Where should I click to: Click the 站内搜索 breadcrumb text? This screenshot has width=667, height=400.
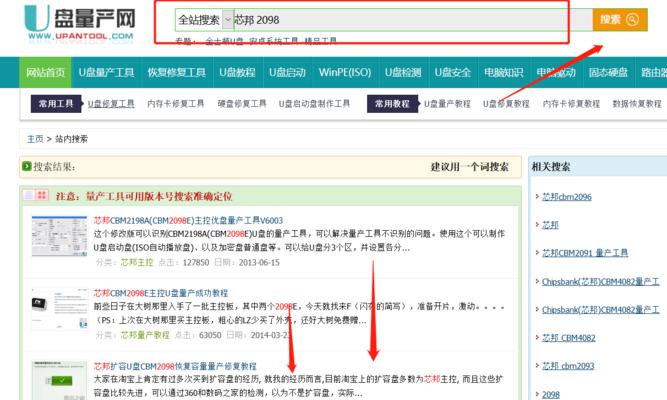tap(71, 139)
